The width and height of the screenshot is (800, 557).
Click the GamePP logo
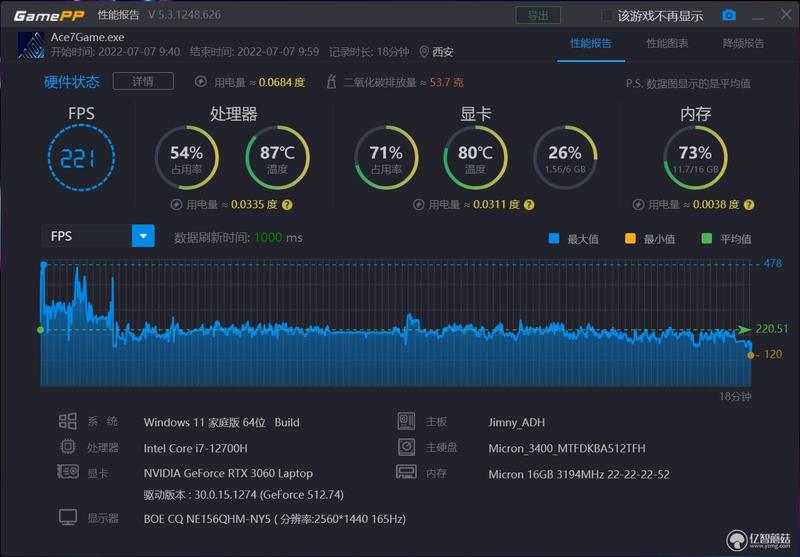(x=49, y=15)
